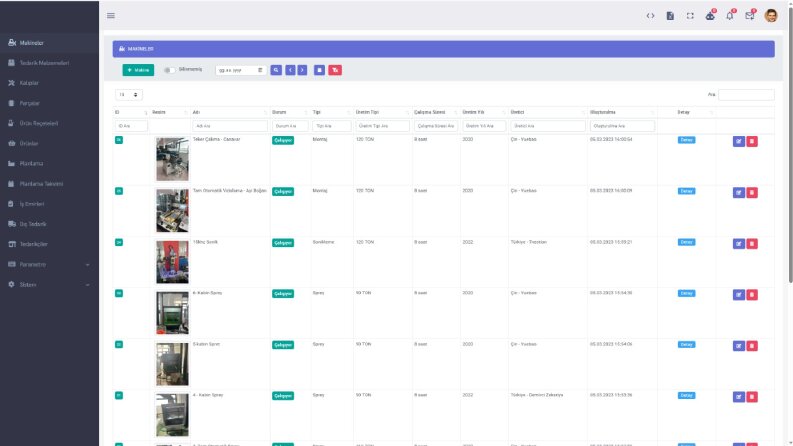Sort table by Üretim Yılı column
Viewport: 793px width, 446px height.
tap(483, 112)
